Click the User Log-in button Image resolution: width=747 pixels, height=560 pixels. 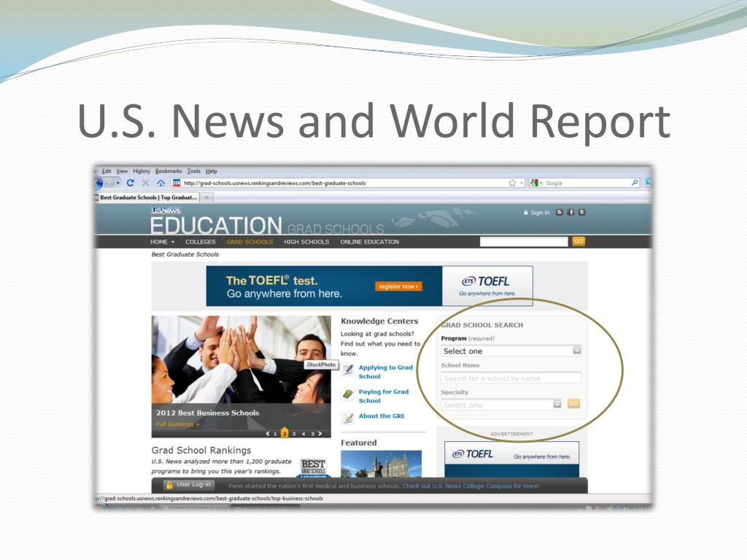(189, 485)
